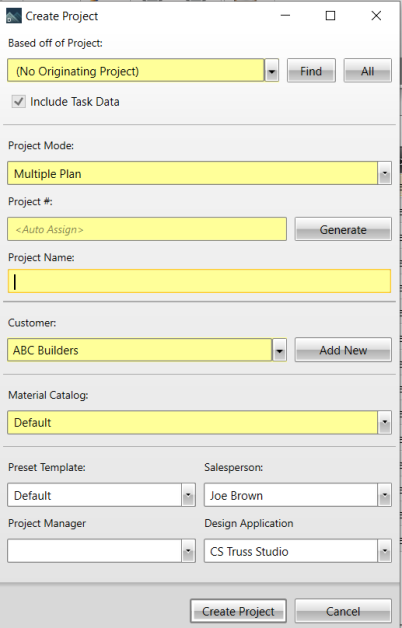Click the Project # Auto Assign field
The height and width of the screenshot is (628, 402).
pyautogui.click(x=147, y=229)
